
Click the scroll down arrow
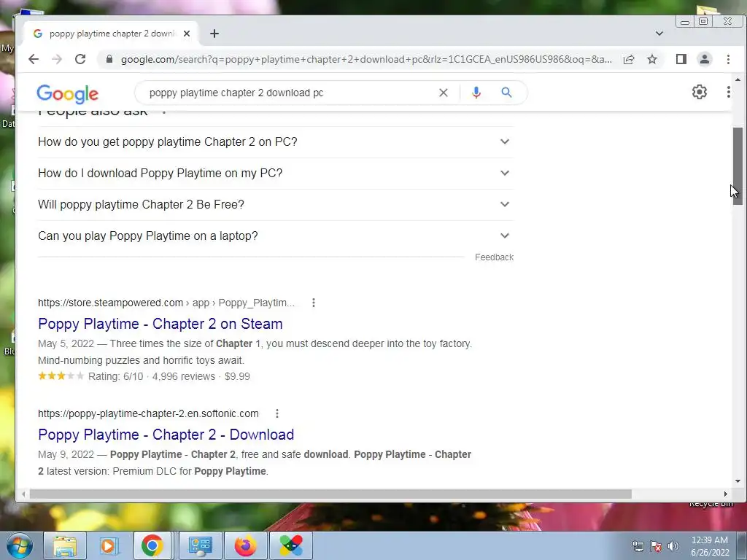coord(738,481)
